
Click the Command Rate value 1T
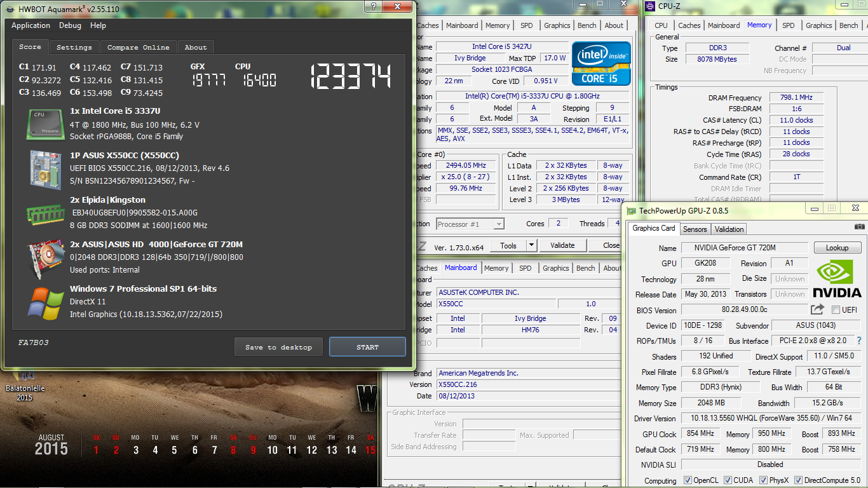(797, 177)
